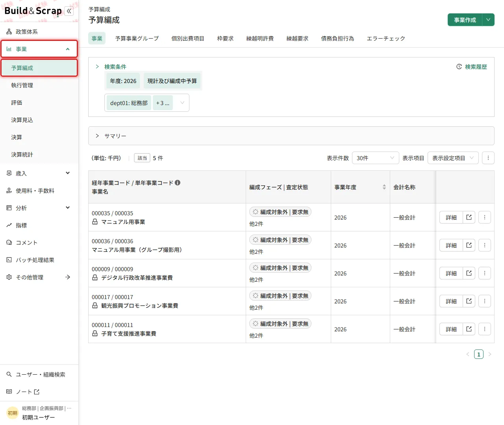Go to the next page arrow
The image size is (504, 425).
[x=490, y=355]
